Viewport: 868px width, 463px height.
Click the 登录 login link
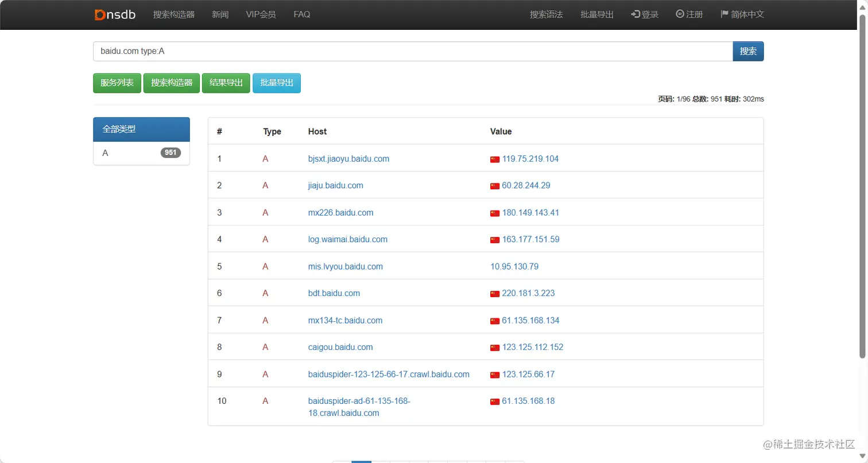[645, 14]
